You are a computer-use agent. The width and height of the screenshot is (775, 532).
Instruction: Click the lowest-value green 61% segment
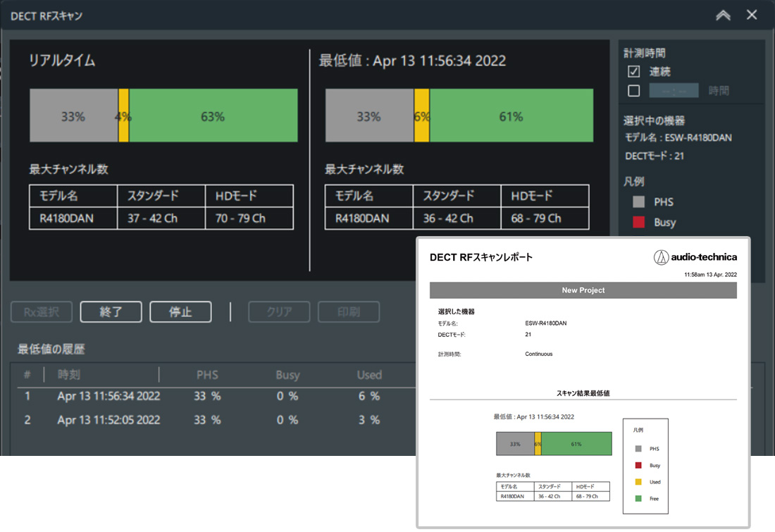(511, 116)
